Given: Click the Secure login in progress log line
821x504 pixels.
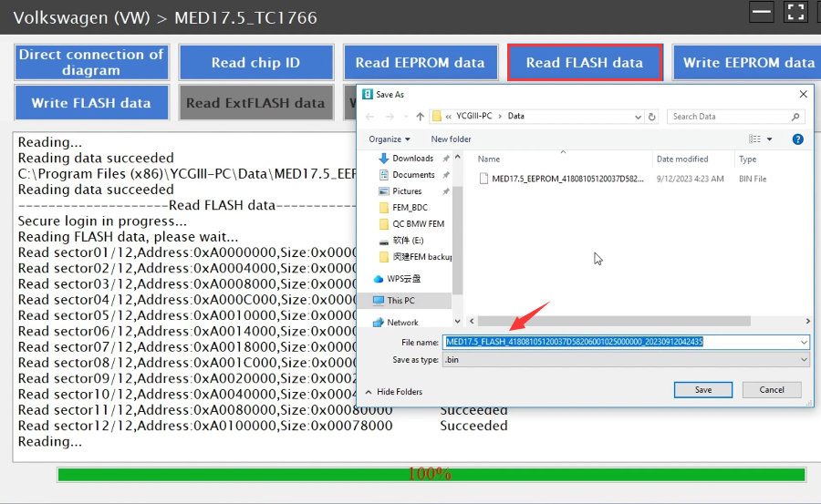Looking at the screenshot, I should pyautogui.click(x=102, y=221).
